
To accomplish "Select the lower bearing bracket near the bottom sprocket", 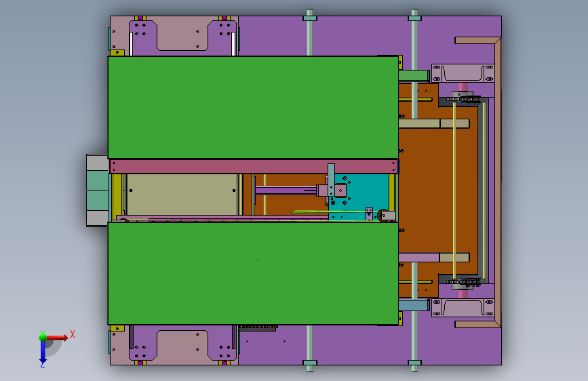I will 463,308.
